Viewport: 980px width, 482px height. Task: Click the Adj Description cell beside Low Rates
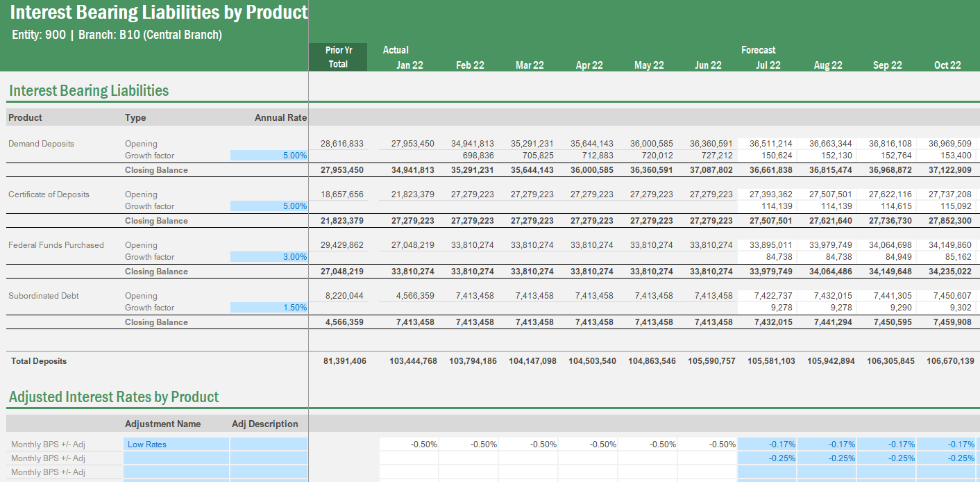267,443
